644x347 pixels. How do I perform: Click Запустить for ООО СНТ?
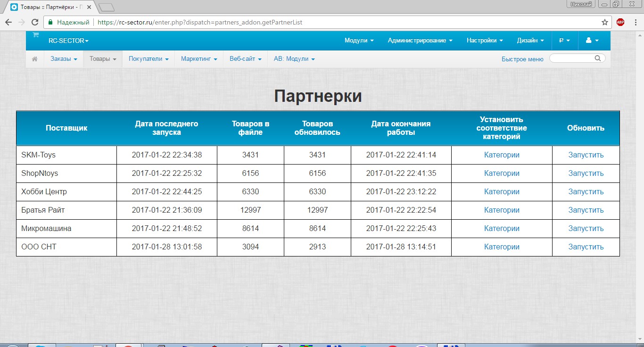click(x=586, y=247)
